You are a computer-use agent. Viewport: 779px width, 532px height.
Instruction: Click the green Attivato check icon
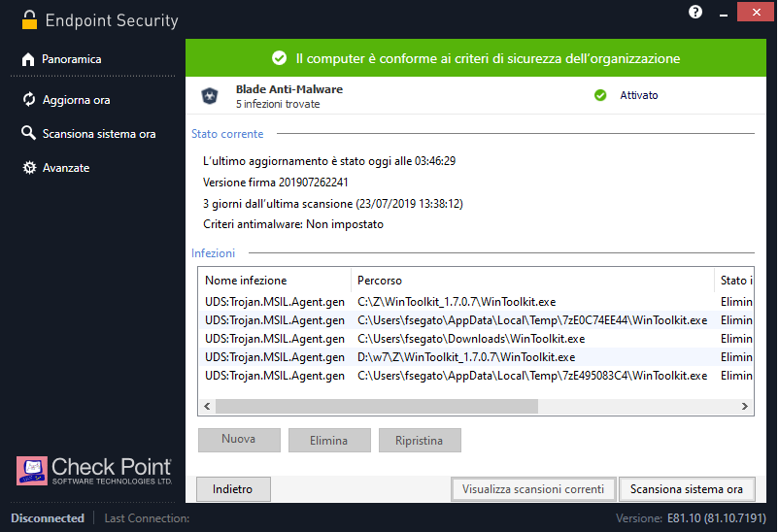tap(600, 95)
